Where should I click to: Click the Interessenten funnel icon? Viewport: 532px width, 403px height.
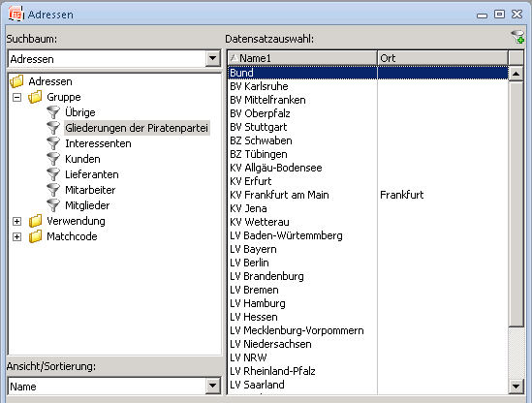[x=53, y=143]
